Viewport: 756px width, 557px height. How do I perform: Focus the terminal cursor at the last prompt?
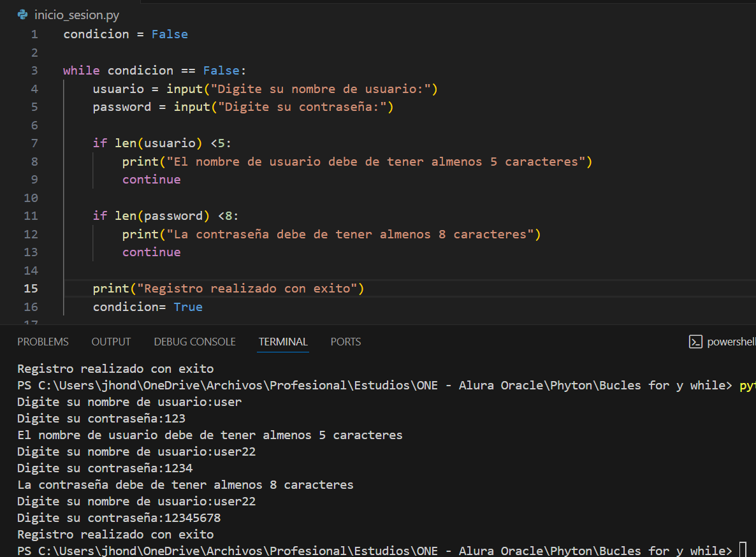(743, 551)
